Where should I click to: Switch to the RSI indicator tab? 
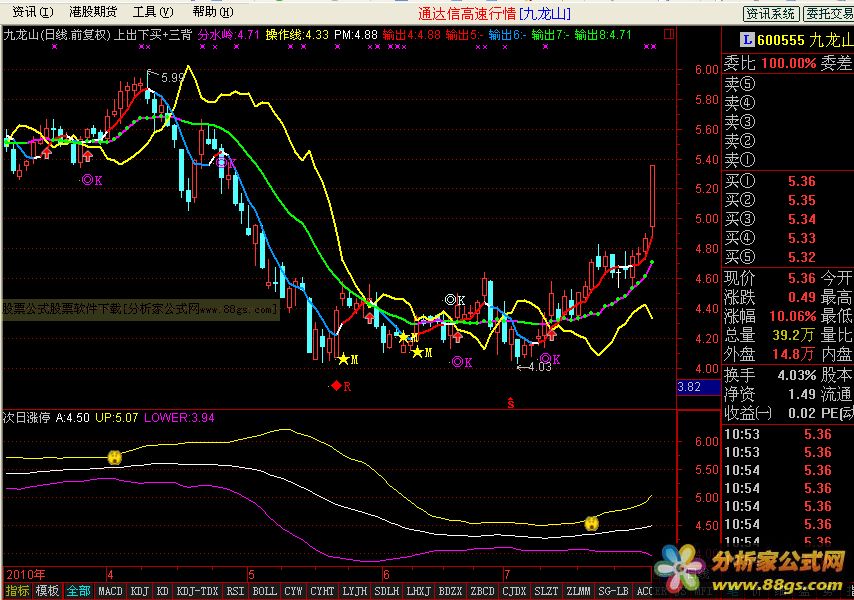point(235,591)
